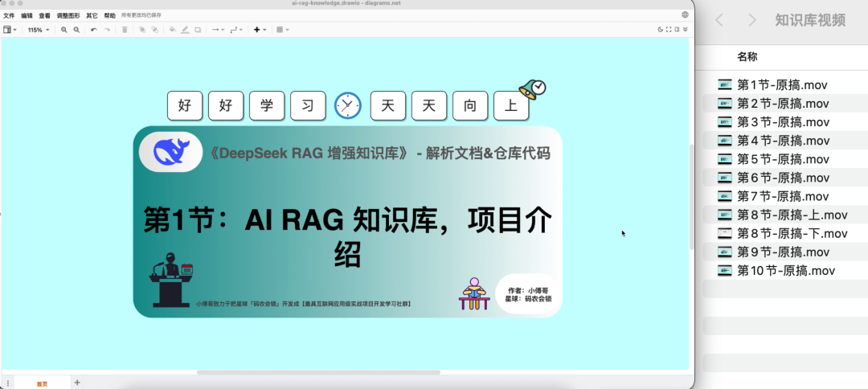Open the view panel layout dropdown
The height and width of the screenshot is (389, 868).
point(10,30)
